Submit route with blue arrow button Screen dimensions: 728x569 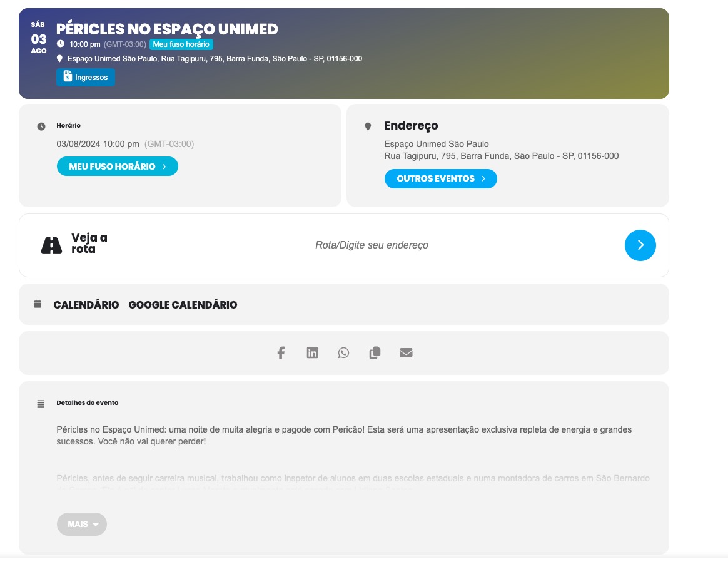tap(640, 245)
